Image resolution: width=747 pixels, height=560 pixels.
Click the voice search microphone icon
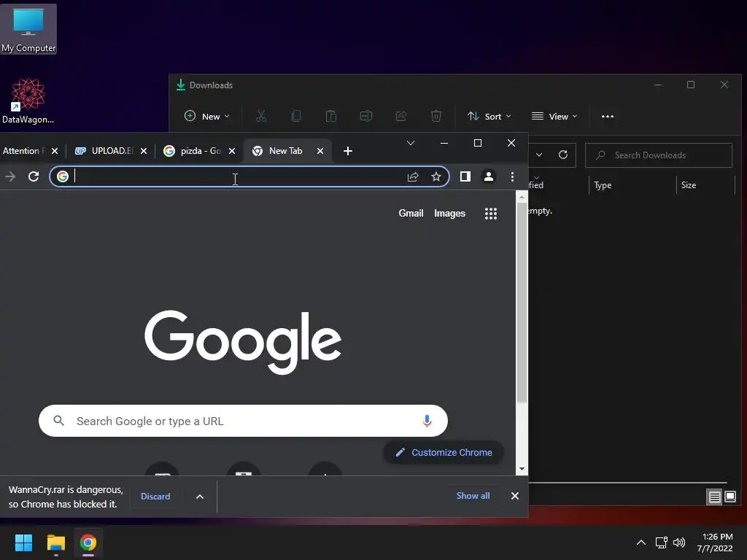coord(427,421)
